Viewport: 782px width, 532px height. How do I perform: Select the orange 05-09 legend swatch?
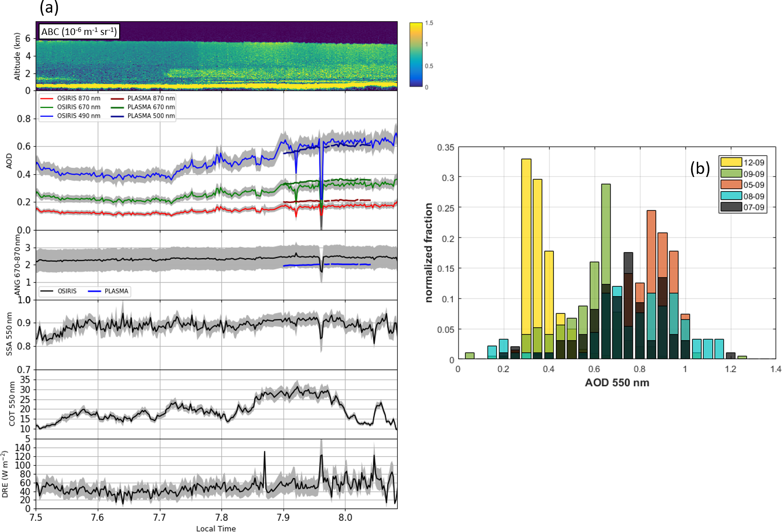point(731,185)
